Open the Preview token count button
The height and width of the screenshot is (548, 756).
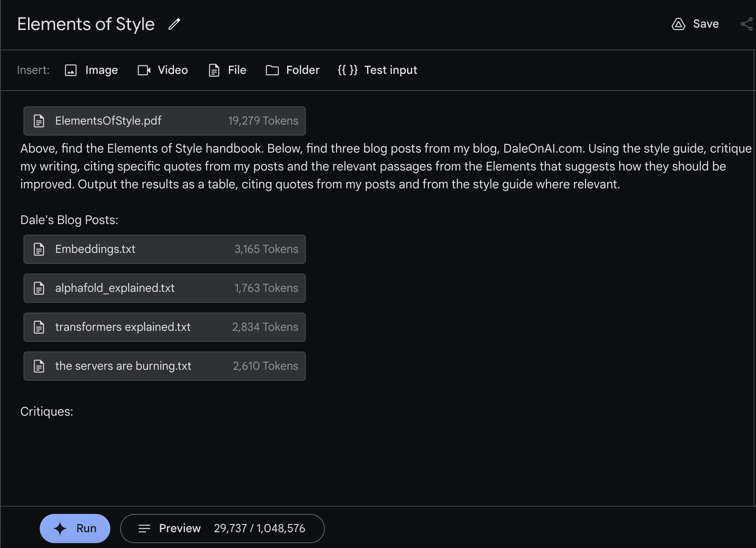pos(222,528)
